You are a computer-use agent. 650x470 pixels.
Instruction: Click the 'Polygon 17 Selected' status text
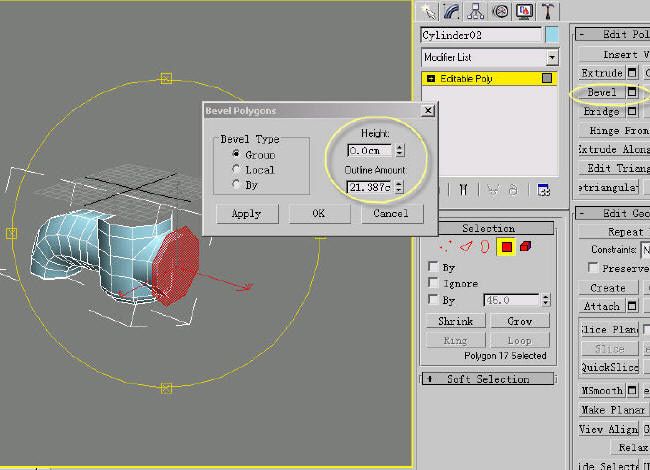click(x=505, y=356)
